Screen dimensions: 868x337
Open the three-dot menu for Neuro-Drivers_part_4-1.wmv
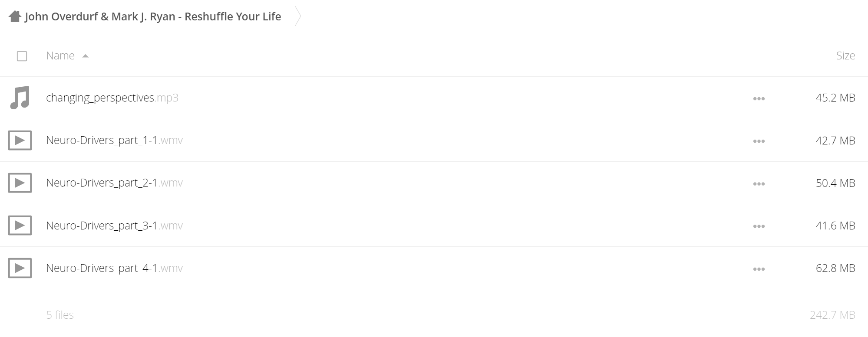click(759, 269)
